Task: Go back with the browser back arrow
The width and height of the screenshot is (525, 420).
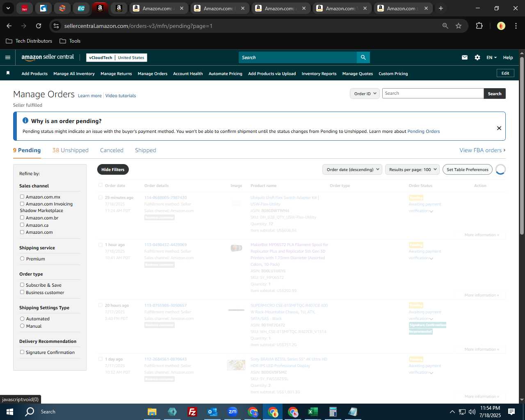Action: click(9, 26)
